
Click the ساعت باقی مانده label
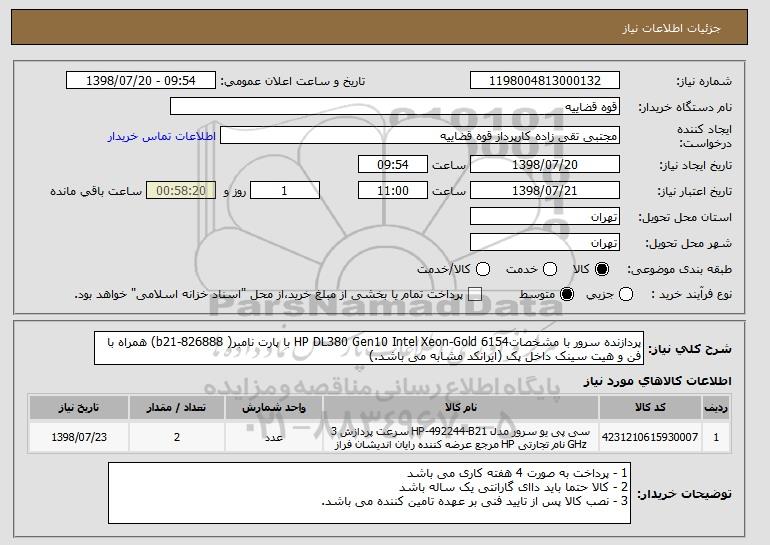(x=96, y=191)
